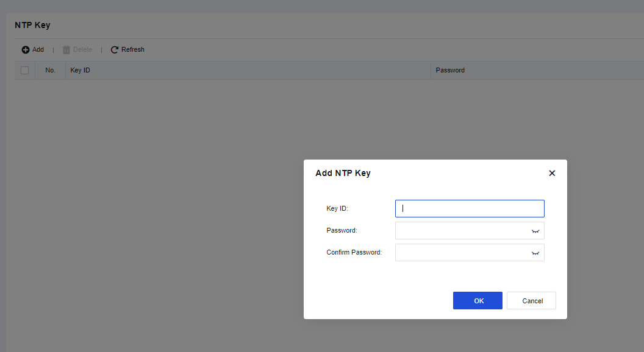The image size is (644, 352).
Task: Click the No. column header
Action: tap(50, 71)
